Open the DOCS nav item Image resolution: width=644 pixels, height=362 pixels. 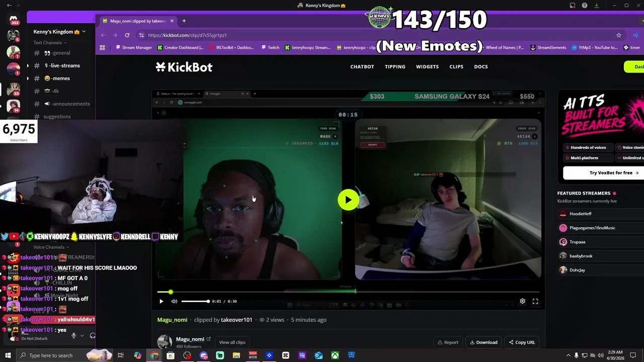(x=481, y=66)
